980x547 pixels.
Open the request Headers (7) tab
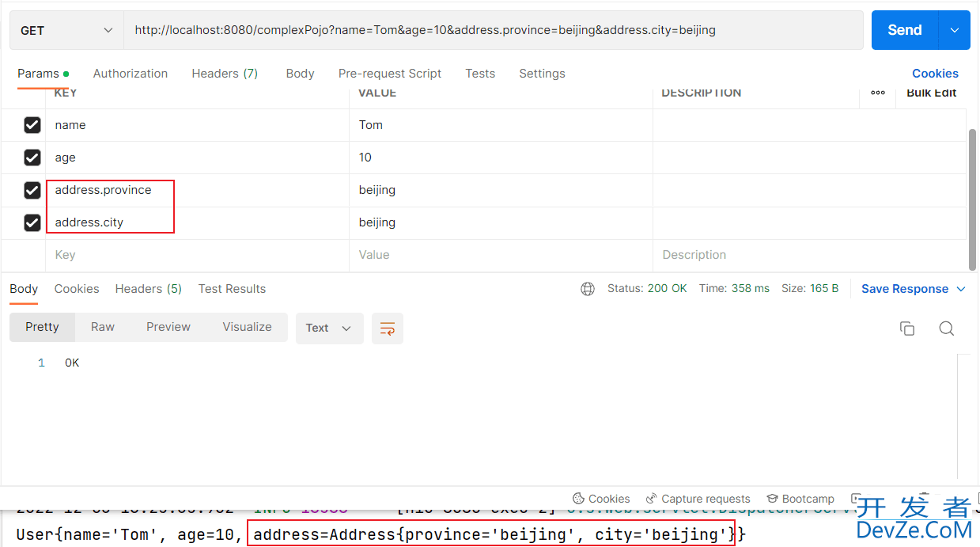tap(225, 74)
